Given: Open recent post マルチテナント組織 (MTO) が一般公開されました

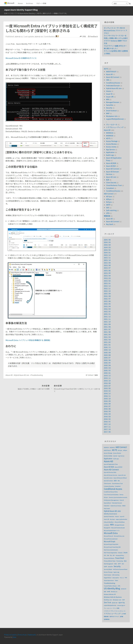Looking at the screenshot, I should (115, 47).
